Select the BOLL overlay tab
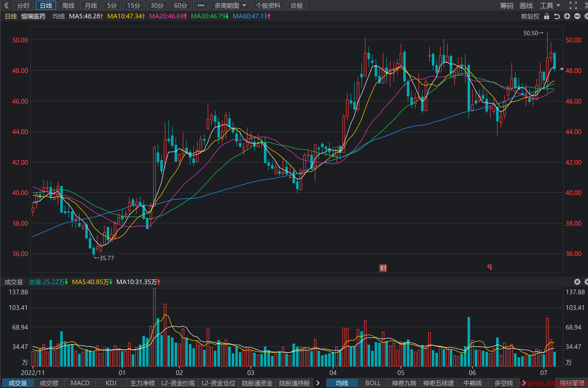 [373, 383]
